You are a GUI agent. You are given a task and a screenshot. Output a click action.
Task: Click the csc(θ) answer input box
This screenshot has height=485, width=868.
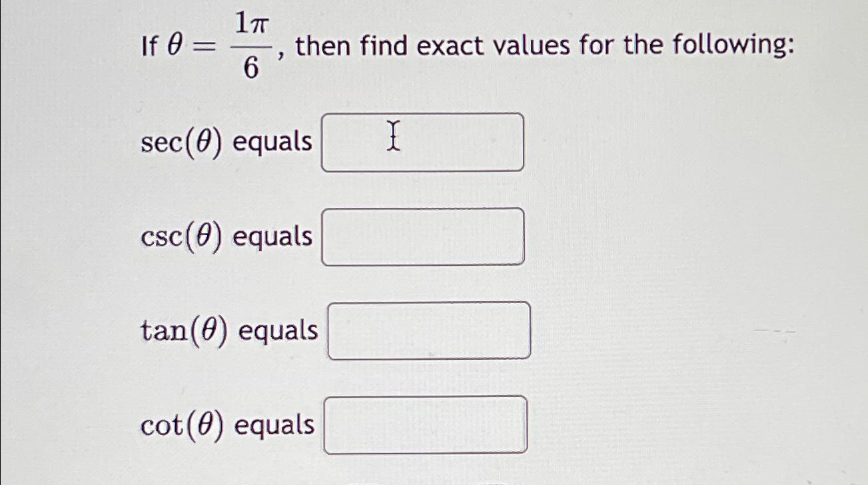[423, 237]
